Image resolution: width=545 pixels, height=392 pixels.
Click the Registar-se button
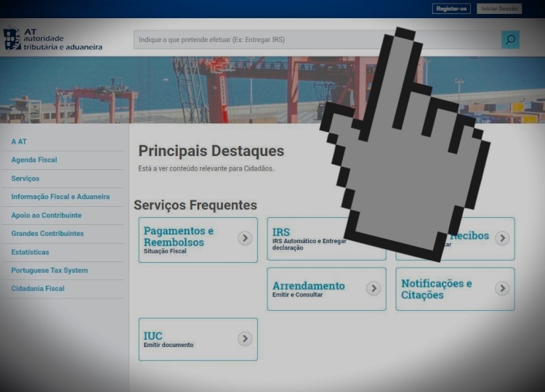[451, 9]
